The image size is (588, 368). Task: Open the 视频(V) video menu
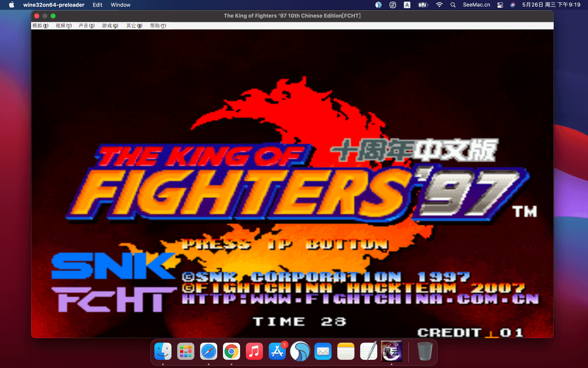pos(64,26)
